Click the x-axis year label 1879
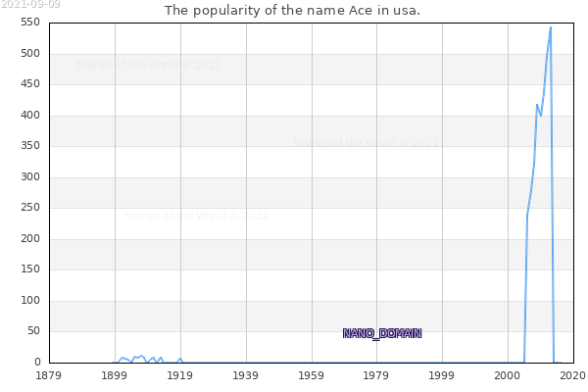The width and height of the screenshot is (588, 392). [x=48, y=375]
